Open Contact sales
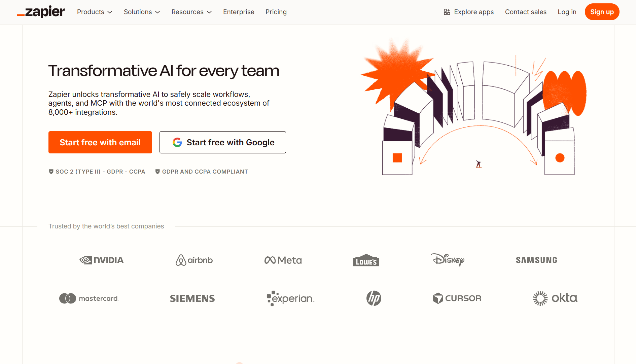 (526, 12)
